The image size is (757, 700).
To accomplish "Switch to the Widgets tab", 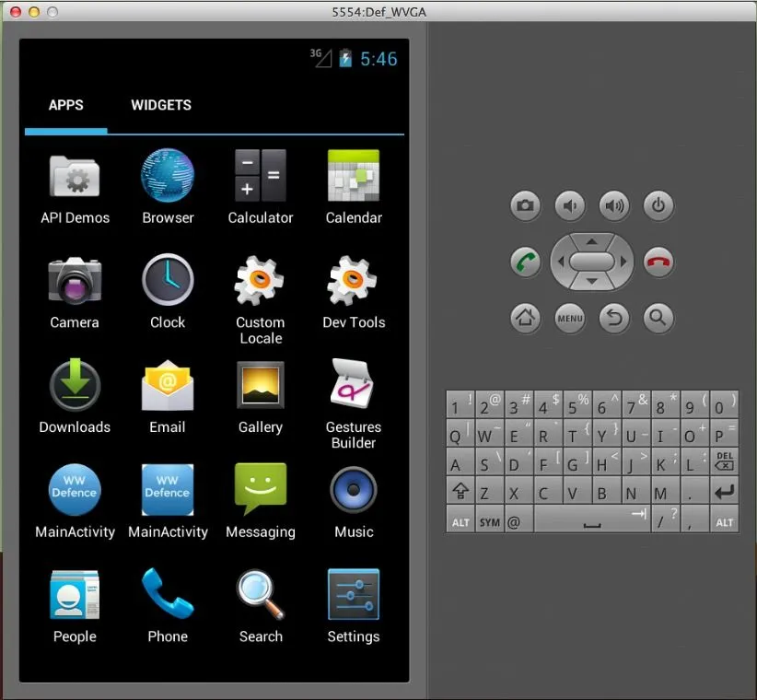I will click(161, 105).
